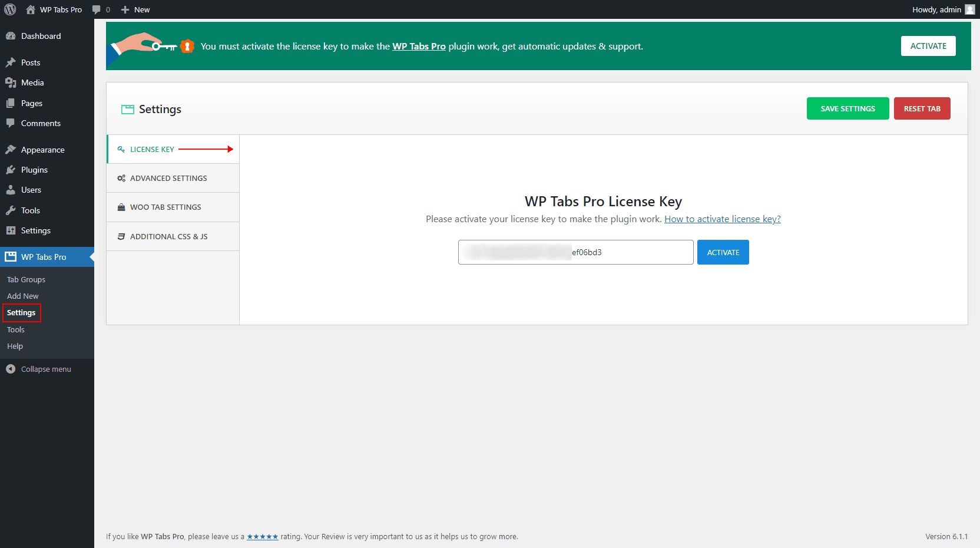Open the Woo Tab Settings tab

coord(165,207)
